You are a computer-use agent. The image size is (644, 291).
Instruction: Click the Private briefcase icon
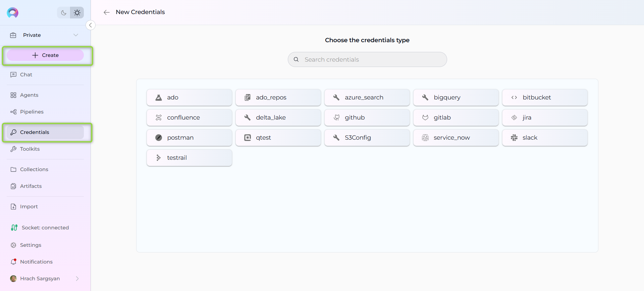[13, 35]
